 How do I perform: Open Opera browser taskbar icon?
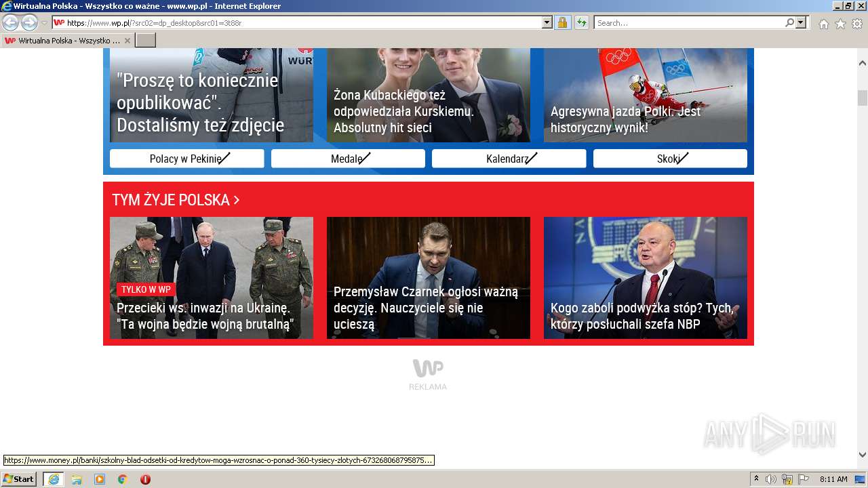pos(145,479)
